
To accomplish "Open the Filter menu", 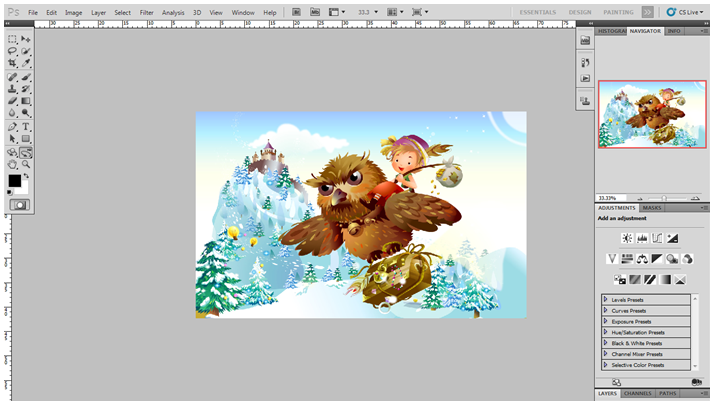I will pyautogui.click(x=147, y=12).
